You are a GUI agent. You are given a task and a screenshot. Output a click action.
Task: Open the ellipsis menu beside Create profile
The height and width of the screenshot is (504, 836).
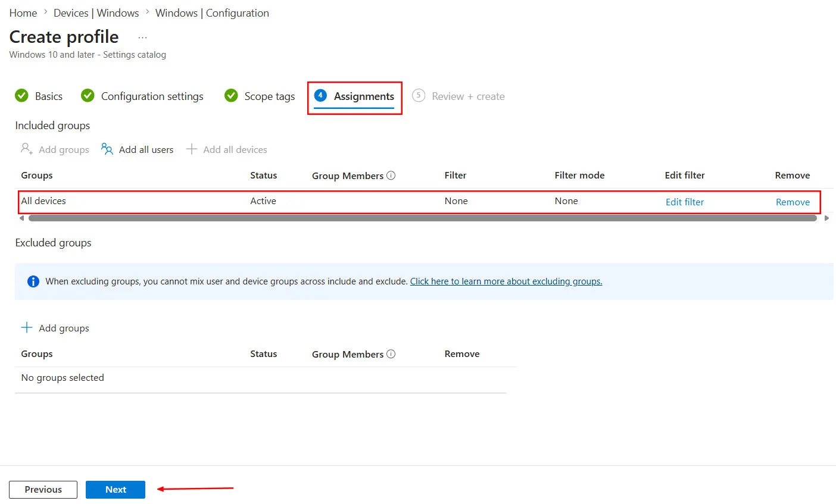(142, 37)
